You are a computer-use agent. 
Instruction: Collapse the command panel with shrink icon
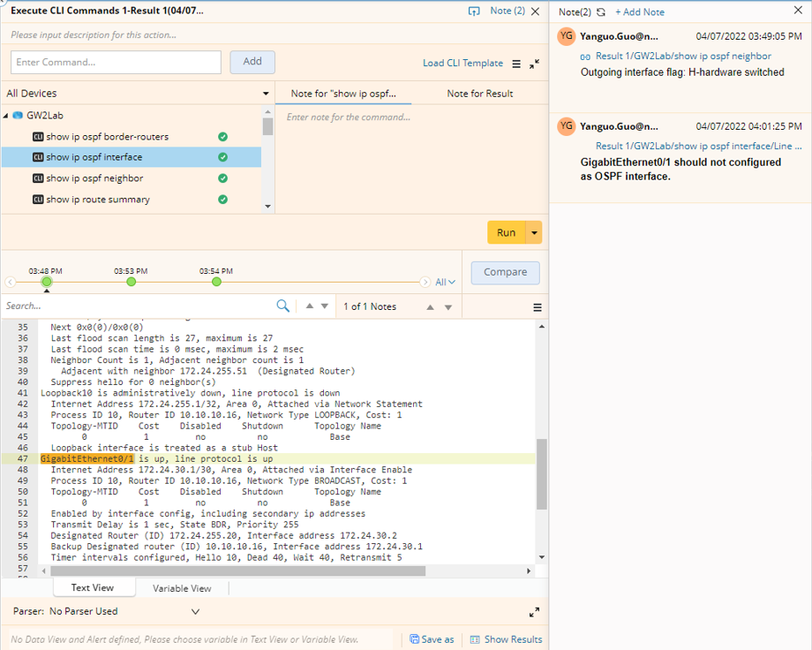pyautogui.click(x=534, y=64)
